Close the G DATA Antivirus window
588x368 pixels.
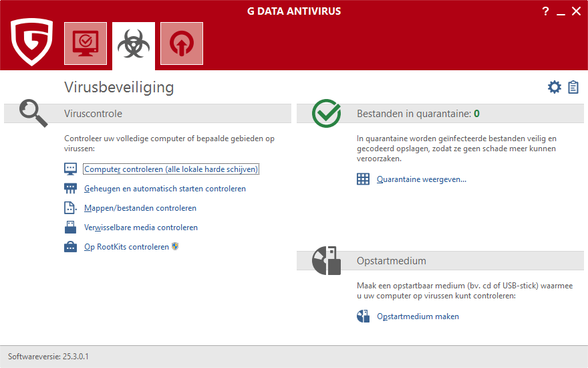[x=577, y=11]
